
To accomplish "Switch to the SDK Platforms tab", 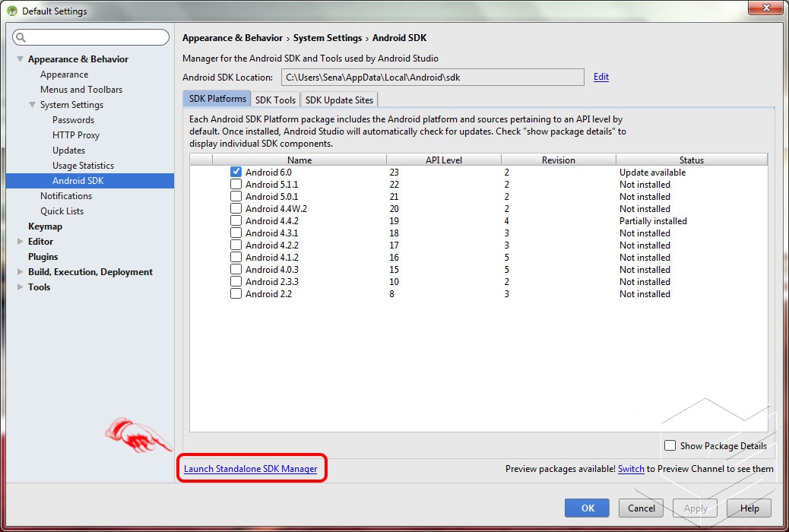I will [x=217, y=99].
